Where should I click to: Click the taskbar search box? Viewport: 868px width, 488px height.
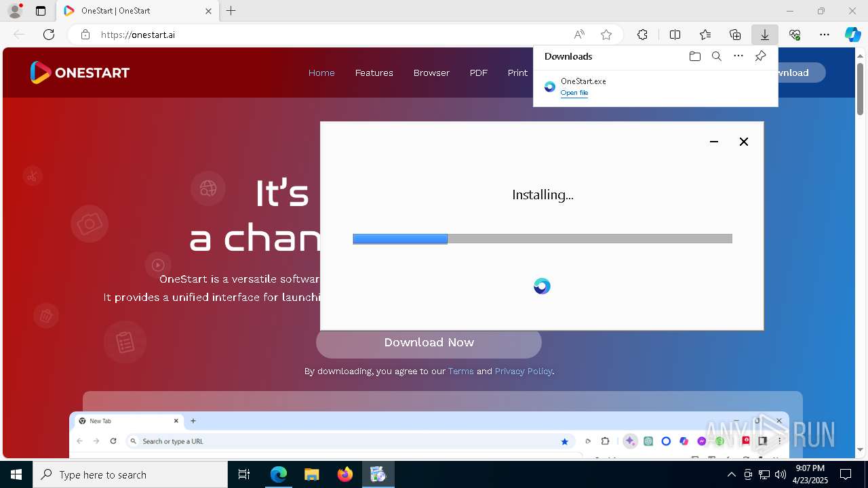tap(130, 474)
